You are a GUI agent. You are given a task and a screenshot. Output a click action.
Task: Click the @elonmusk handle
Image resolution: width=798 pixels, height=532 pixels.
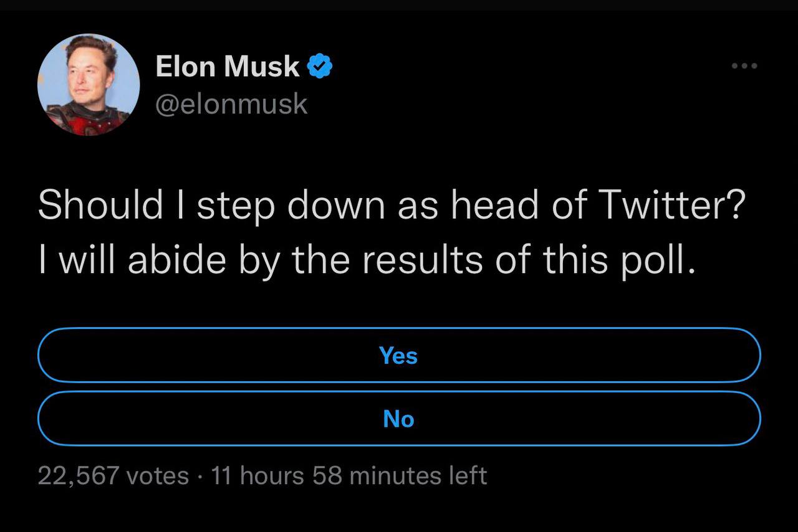point(231,103)
